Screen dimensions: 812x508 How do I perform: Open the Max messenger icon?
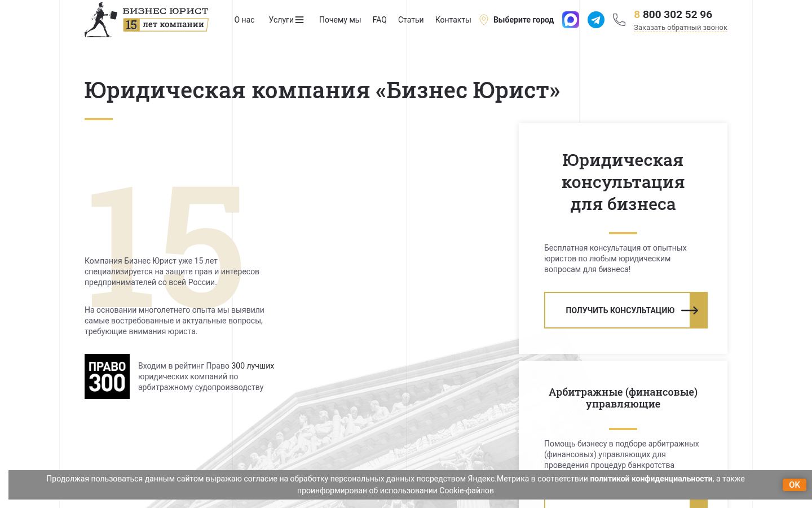pos(571,20)
